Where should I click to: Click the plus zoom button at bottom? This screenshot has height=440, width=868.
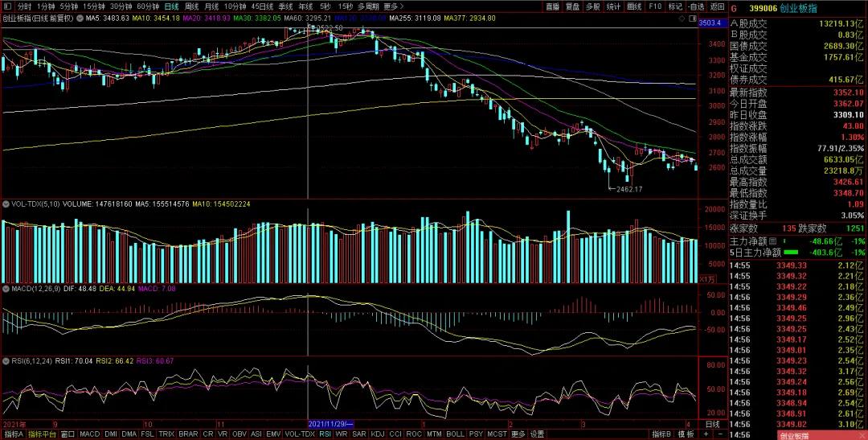[x=706, y=434]
